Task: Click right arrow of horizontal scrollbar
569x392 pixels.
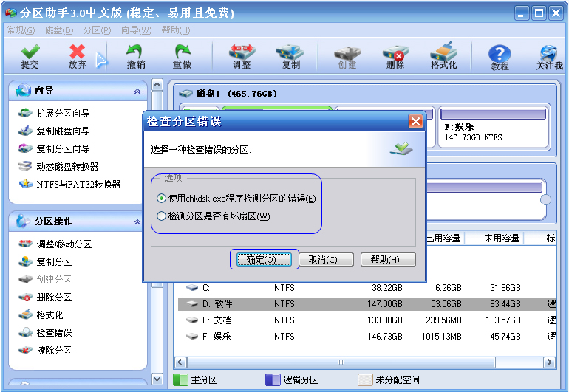Action: (x=549, y=362)
